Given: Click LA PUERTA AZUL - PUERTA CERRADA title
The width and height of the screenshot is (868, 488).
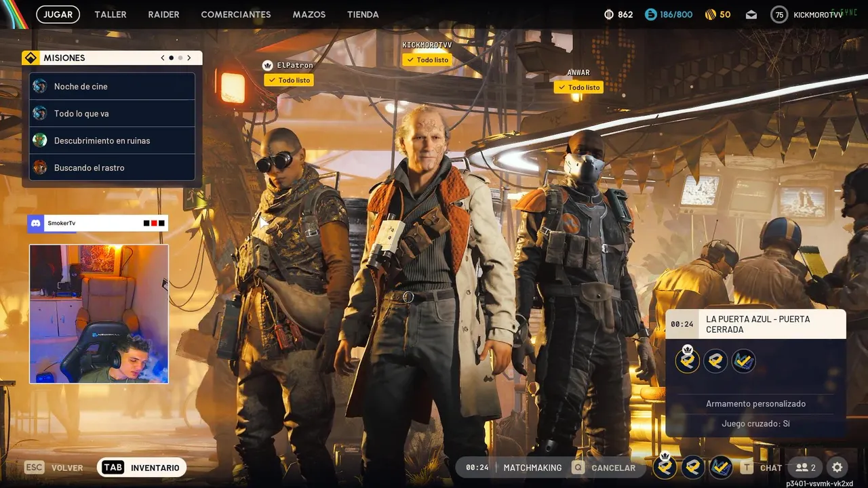Looking at the screenshot, I should (758, 324).
